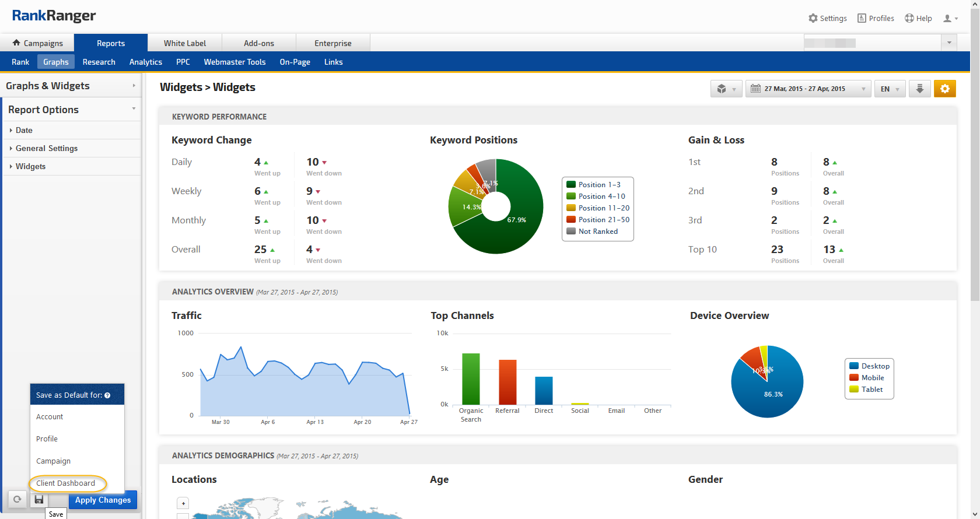Click the reset refresh arrow icon

click(x=17, y=500)
